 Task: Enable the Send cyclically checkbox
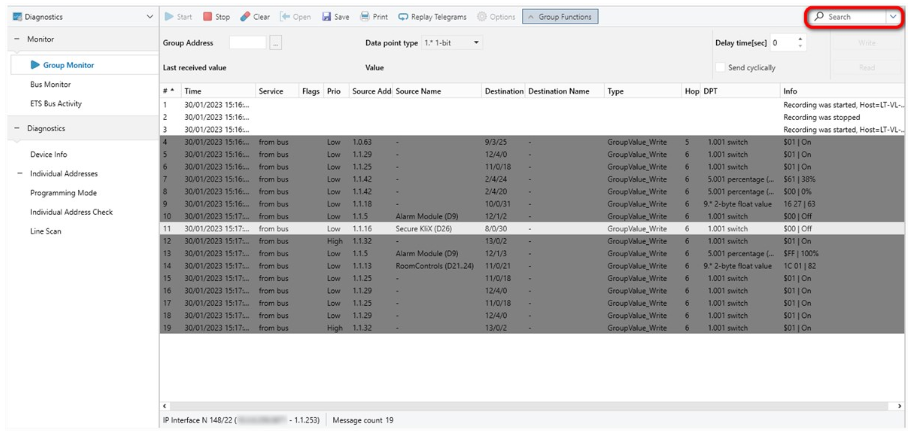pyautogui.click(x=720, y=67)
